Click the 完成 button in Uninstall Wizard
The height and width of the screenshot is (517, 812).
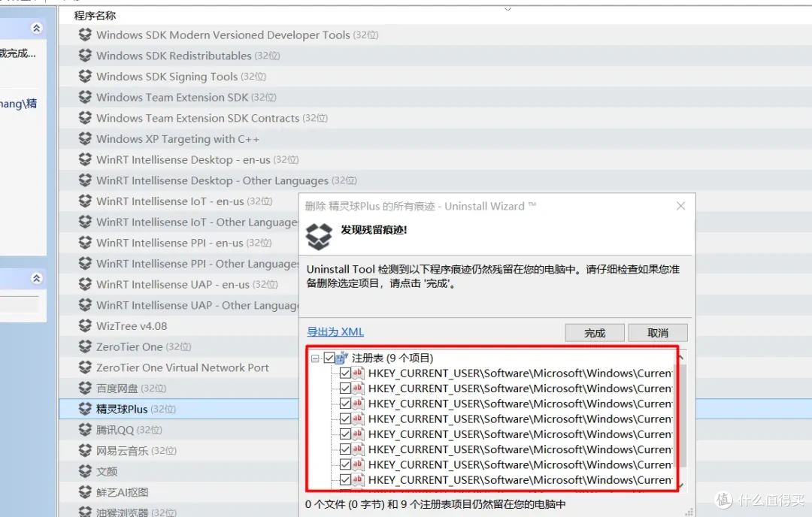click(x=595, y=333)
